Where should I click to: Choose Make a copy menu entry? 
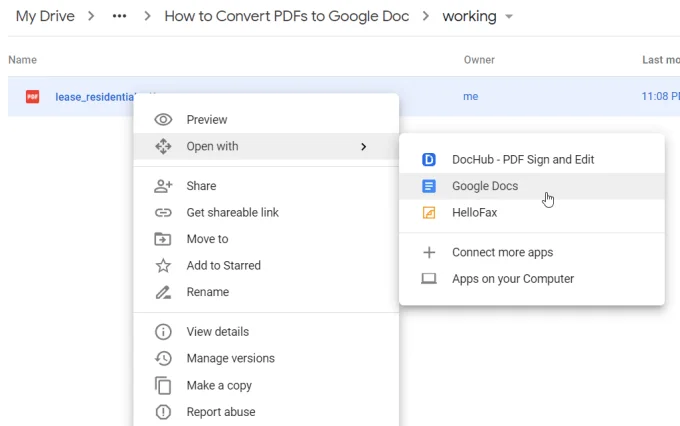[x=219, y=385]
